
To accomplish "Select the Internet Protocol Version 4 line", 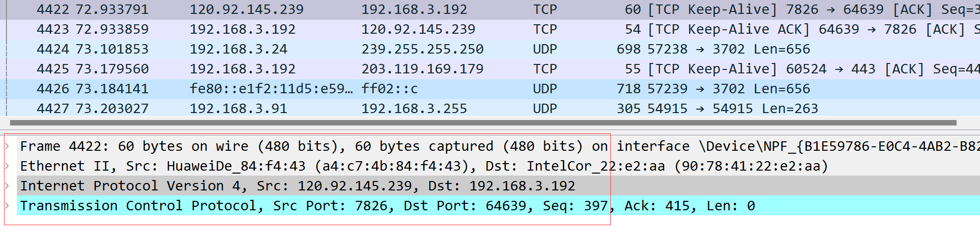I will point(498,186).
